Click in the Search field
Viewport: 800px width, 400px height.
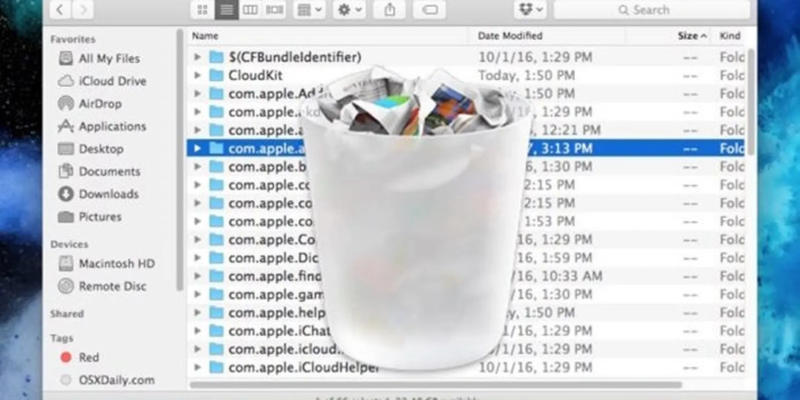pyautogui.click(x=652, y=10)
